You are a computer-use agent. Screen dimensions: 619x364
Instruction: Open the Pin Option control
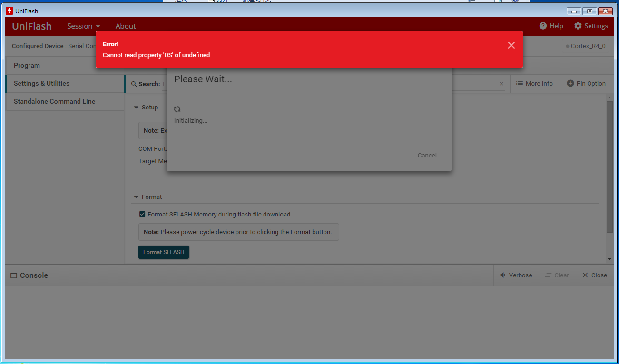coord(586,84)
